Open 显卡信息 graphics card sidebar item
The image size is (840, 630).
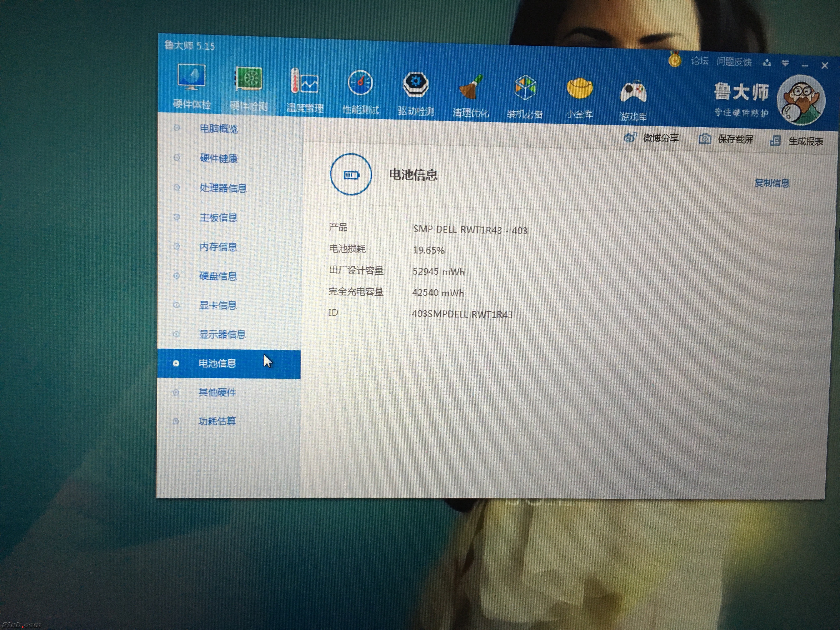point(217,305)
